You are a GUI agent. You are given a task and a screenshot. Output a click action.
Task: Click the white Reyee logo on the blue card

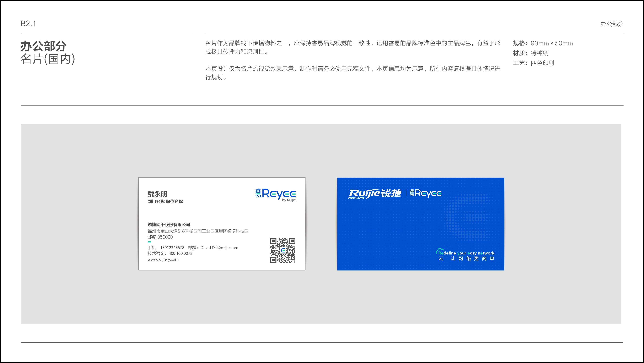tap(426, 193)
